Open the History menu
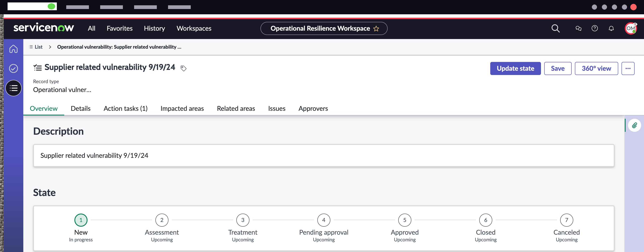 [x=155, y=28]
